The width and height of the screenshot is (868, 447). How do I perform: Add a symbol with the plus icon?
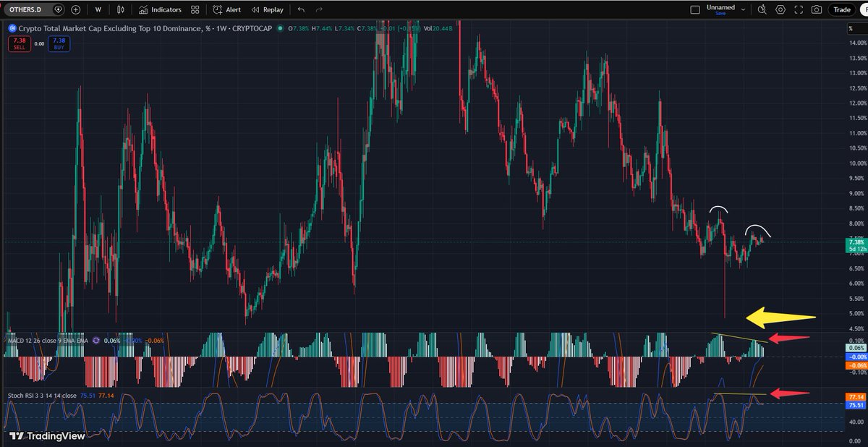[x=75, y=10]
